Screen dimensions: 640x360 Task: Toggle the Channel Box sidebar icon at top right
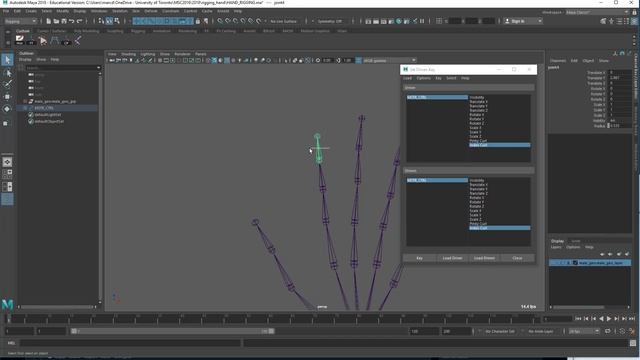click(635, 21)
